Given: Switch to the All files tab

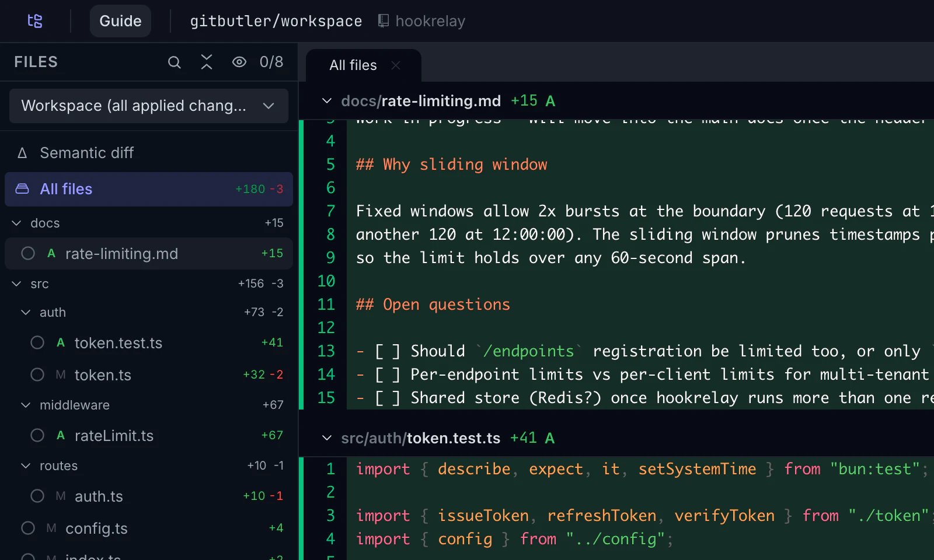Looking at the screenshot, I should tap(353, 65).
